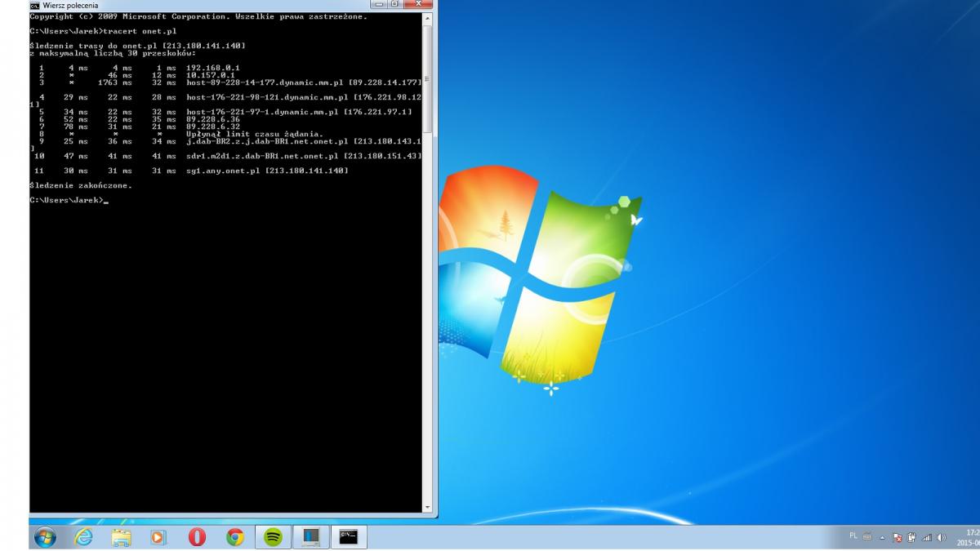Click the '89.228.6.36' address in hop 6
Image resolution: width=980 pixels, height=551 pixels.
[x=213, y=119]
